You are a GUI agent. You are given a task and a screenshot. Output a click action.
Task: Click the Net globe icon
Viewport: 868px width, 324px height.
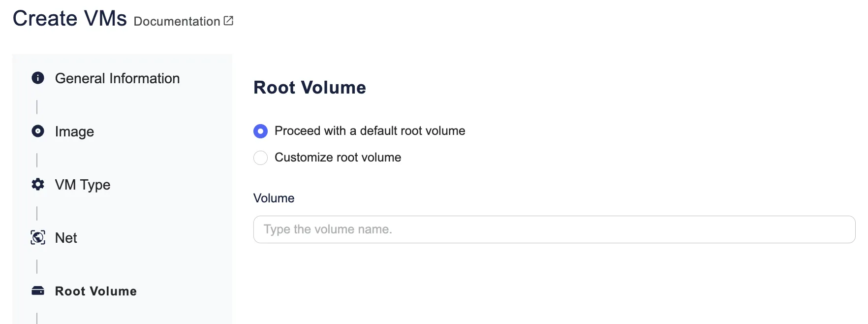[x=37, y=237]
